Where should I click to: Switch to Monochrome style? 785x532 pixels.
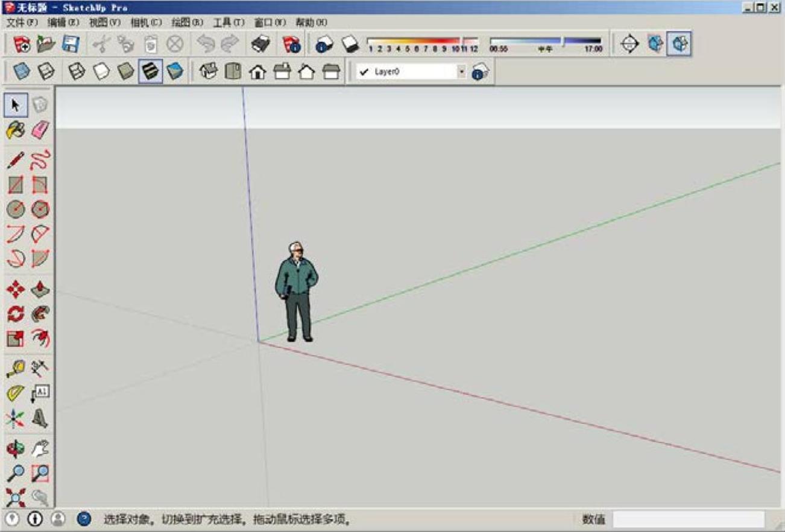point(175,72)
